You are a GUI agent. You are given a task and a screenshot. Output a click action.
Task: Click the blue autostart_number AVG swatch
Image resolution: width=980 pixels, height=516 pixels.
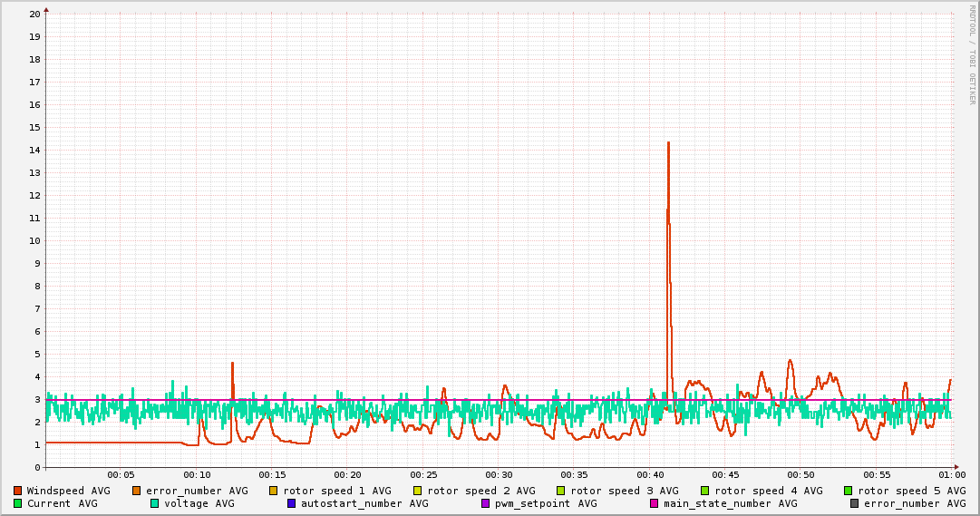291,503
